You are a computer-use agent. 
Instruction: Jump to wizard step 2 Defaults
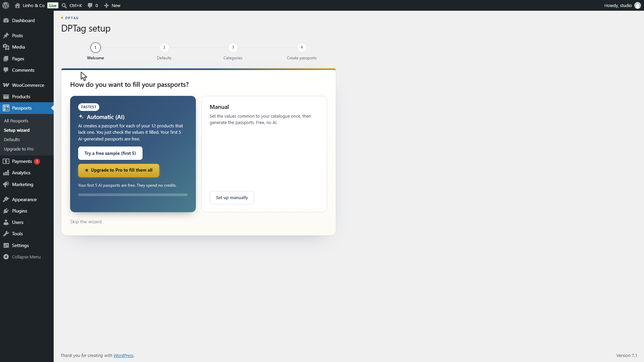point(164,51)
